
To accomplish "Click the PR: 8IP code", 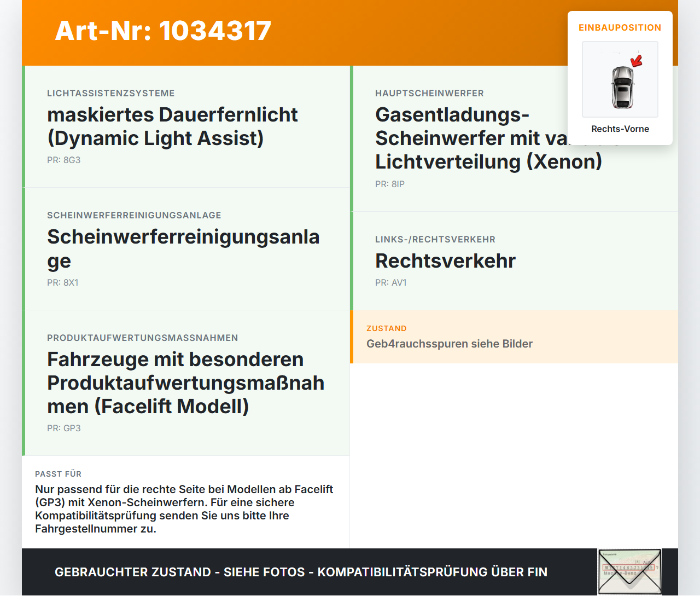I will (390, 184).
